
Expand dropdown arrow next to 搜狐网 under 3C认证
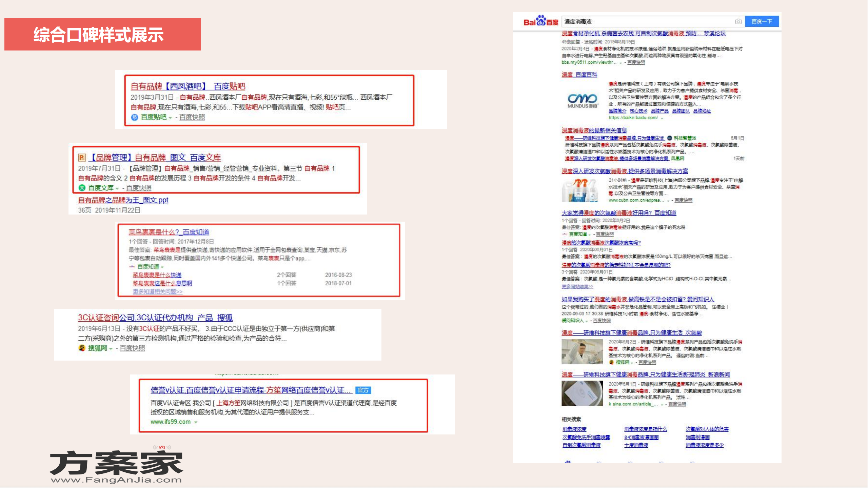pos(111,349)
